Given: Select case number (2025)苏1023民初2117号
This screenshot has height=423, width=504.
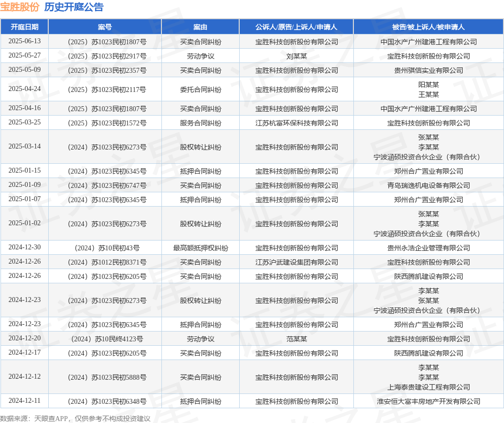Looking at the screenshot, I should (x=107, y=90).
